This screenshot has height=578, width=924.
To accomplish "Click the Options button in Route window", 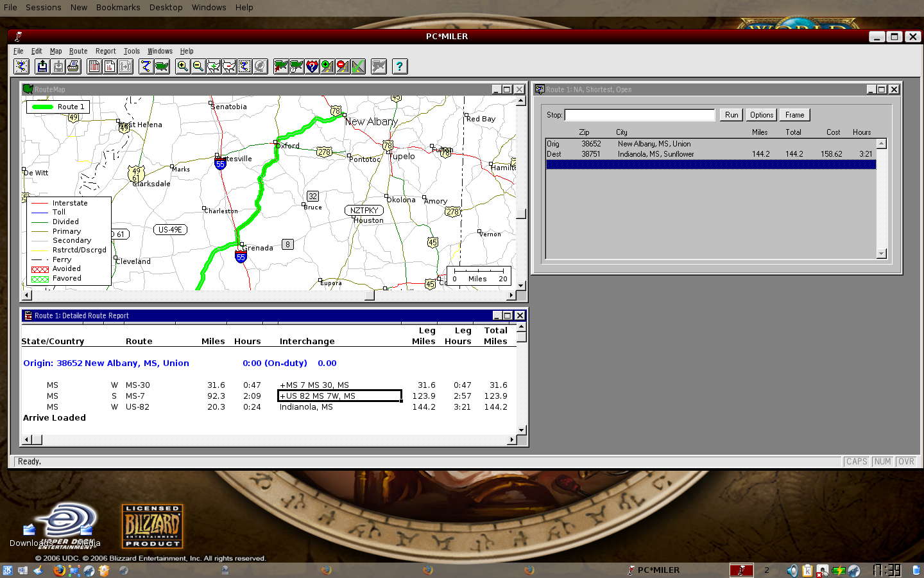I will 762,115.
